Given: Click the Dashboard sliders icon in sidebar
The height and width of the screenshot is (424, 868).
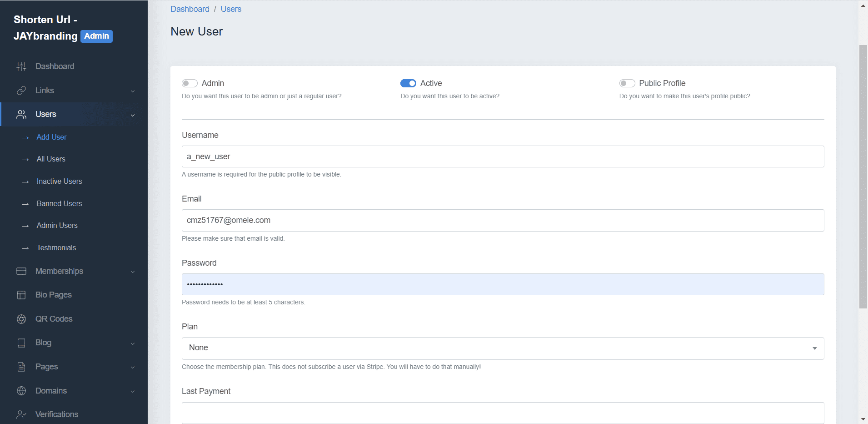Looking at the screenshot, I should coord(21,66).
